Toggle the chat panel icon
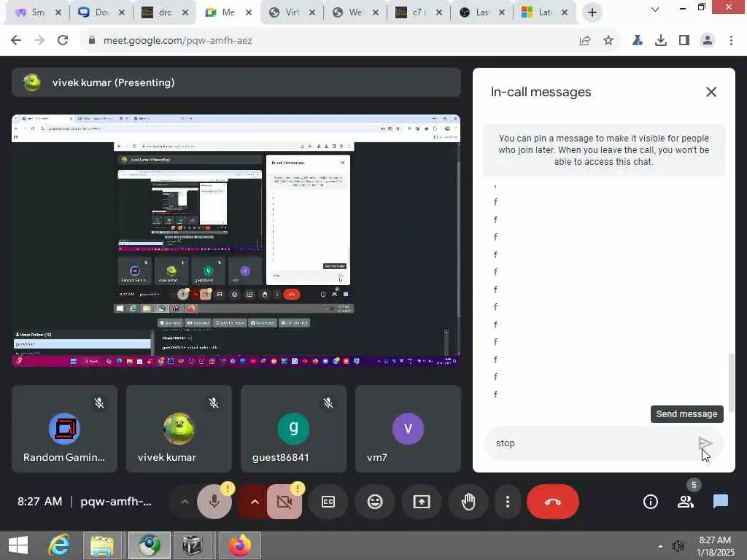Image resolution: width=747 pixels, height=560 pixels. click(720, 502)
